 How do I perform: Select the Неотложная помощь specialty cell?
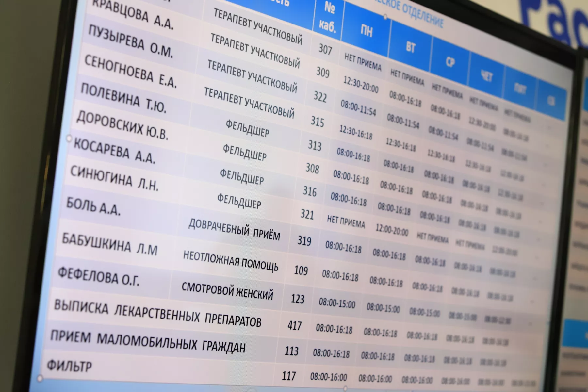coord(230,261)
